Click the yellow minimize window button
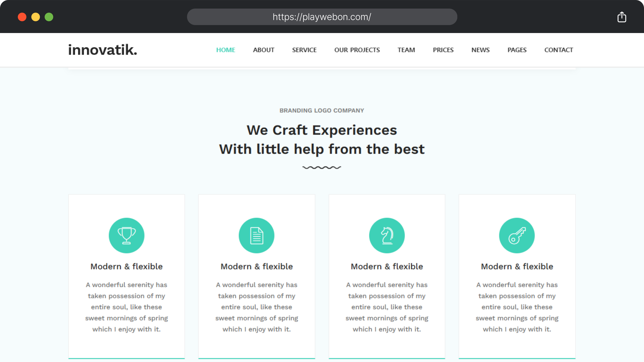 (35, 17)
